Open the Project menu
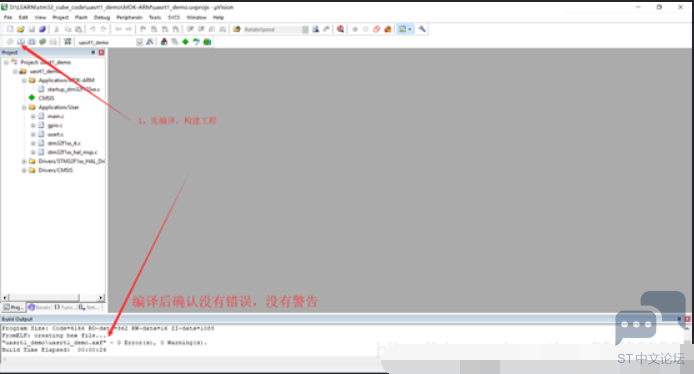 click(61, 17)
